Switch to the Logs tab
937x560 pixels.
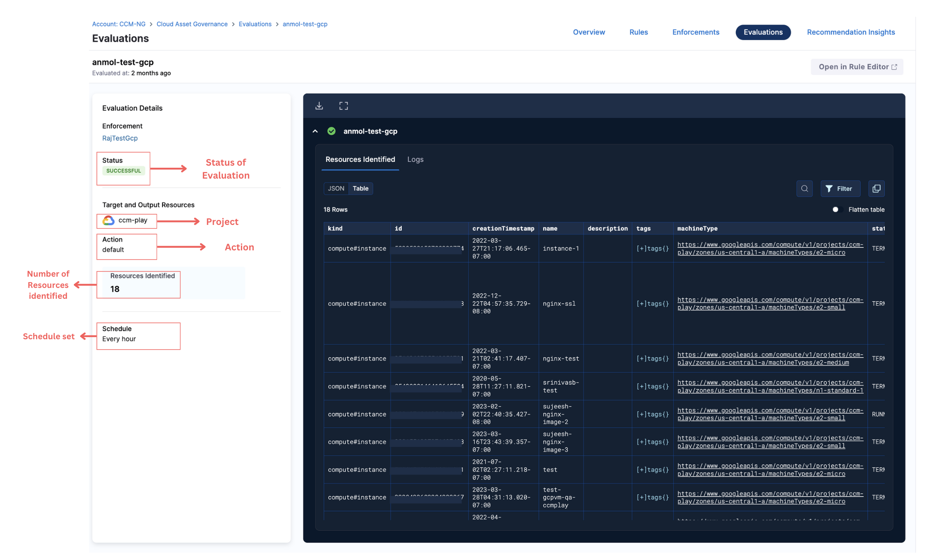pos(415,159)
